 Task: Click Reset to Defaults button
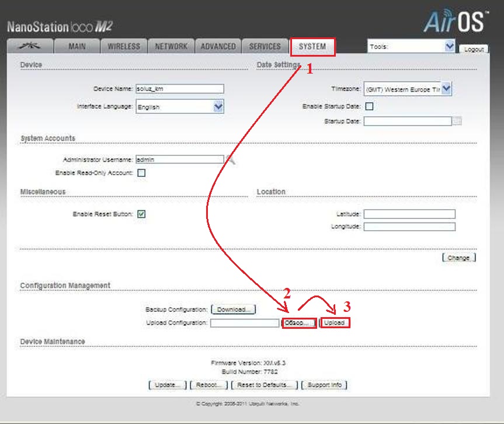(265, 385)
